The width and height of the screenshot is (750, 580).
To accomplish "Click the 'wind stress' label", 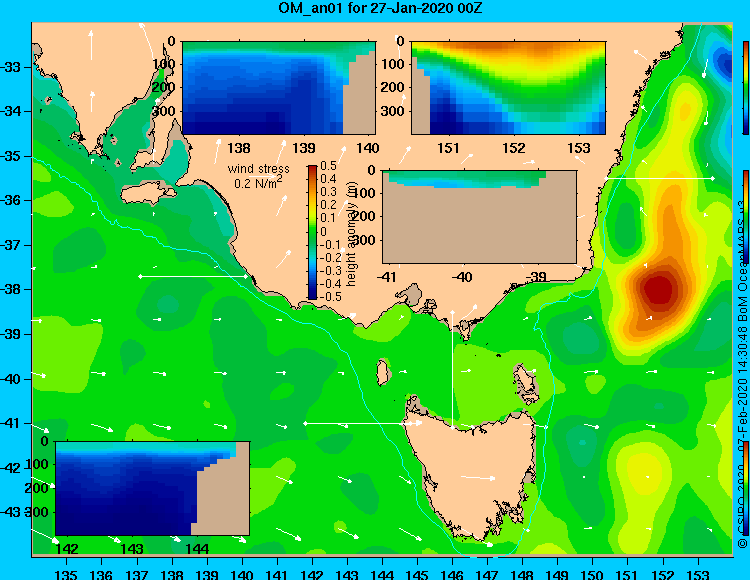I will click(258, 169).
